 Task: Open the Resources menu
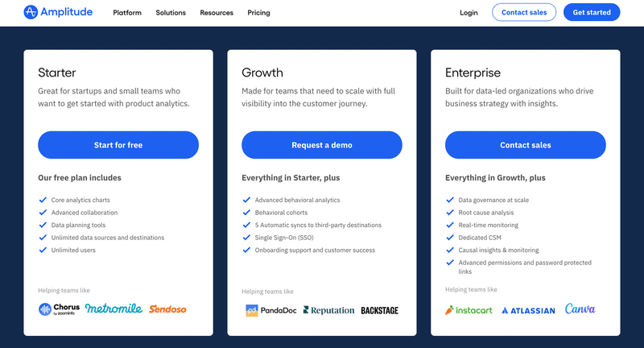217,13
